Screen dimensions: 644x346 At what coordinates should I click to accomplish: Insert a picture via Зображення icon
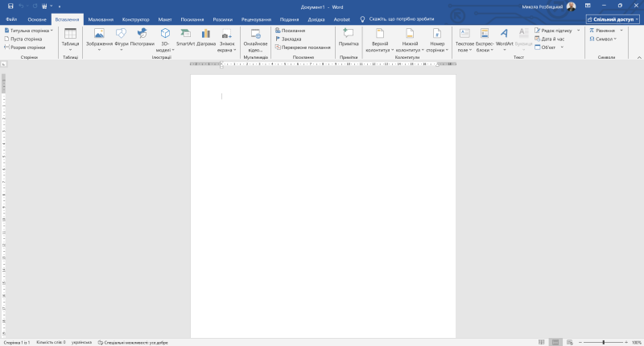[x=99, y=34]
